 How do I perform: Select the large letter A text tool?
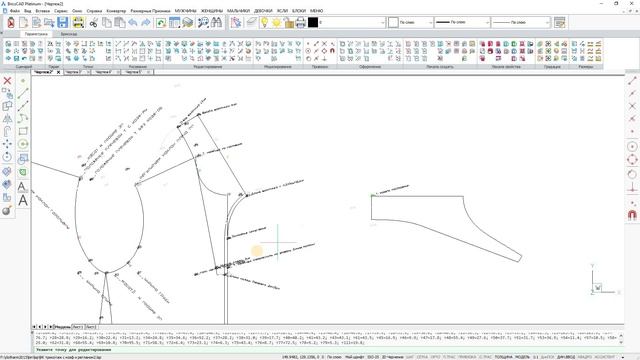[23, 200]
